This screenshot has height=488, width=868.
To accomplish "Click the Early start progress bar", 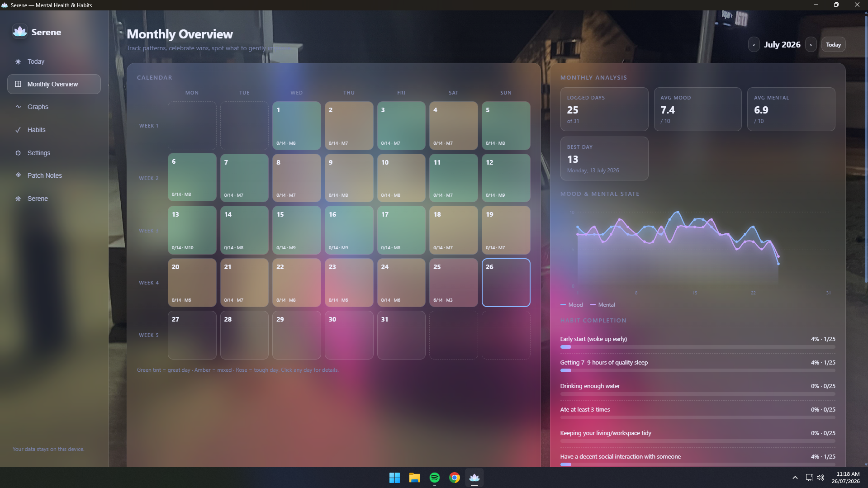I will pyautogui.click(x=697, y=347).
